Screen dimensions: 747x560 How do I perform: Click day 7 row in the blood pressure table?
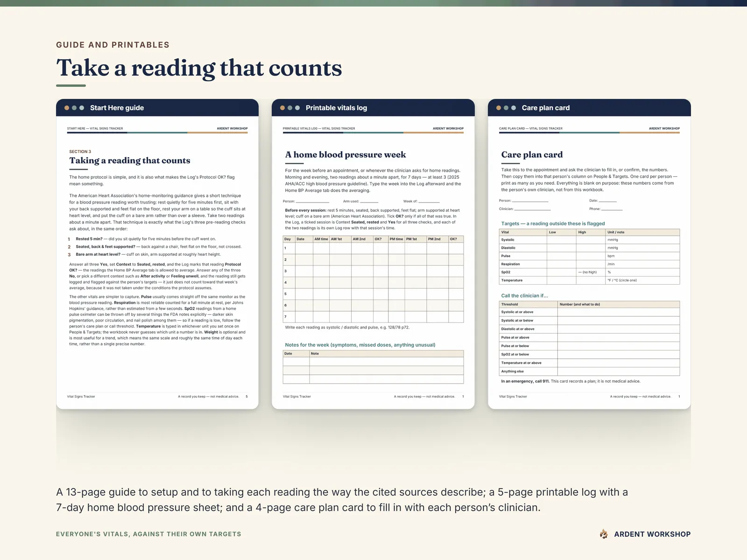click(x=373, y=317)
